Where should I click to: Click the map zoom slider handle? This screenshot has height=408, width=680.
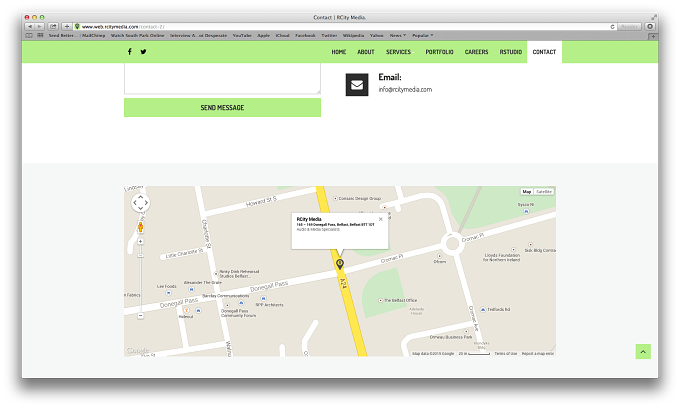[x=141, y=256]
